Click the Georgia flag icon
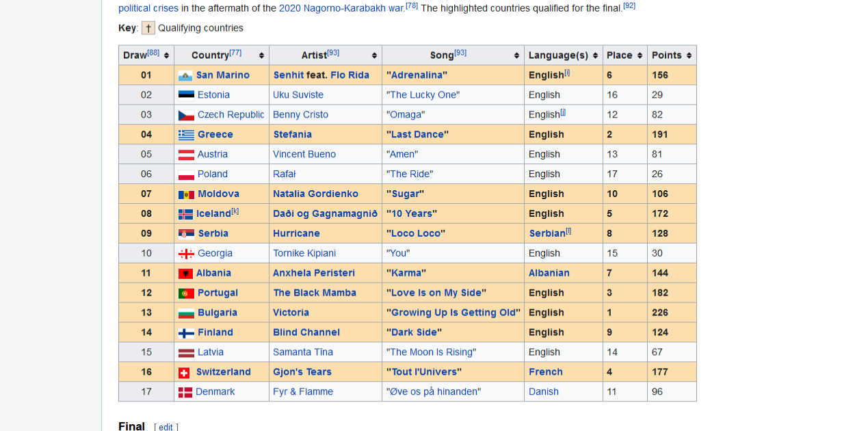The width and height of the screenshot is (868, 431). click(x=186, y=254)
